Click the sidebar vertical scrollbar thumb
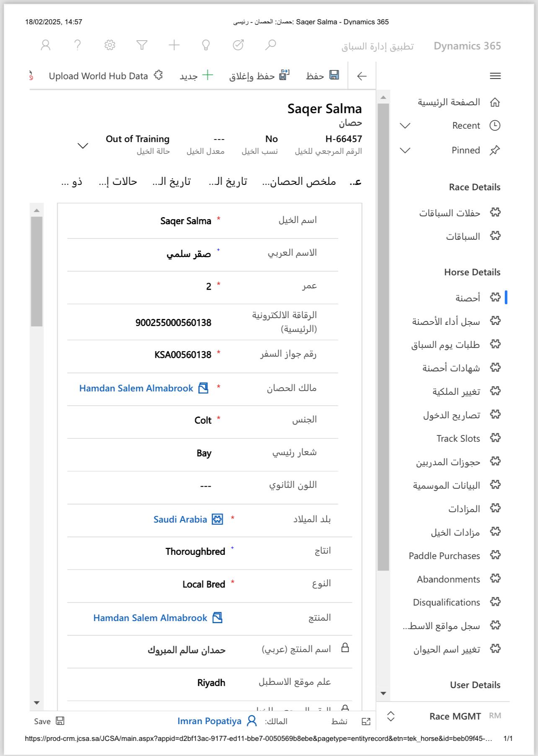The height and width of the screenshot is (756, 538). (383, 335)
